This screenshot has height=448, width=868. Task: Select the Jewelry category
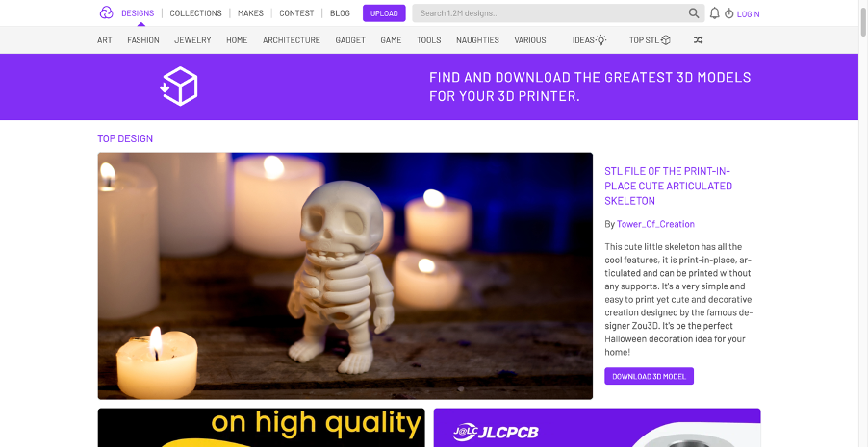pos(192,39)
